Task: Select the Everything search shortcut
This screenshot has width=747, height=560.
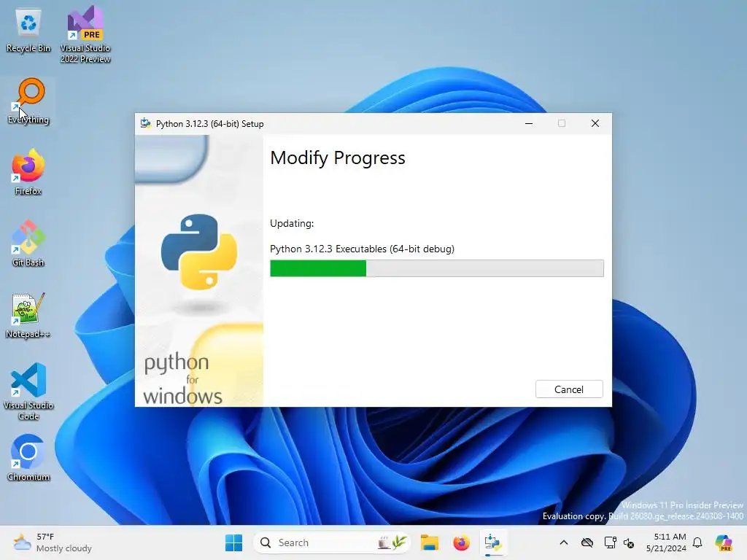Action: 28,101
